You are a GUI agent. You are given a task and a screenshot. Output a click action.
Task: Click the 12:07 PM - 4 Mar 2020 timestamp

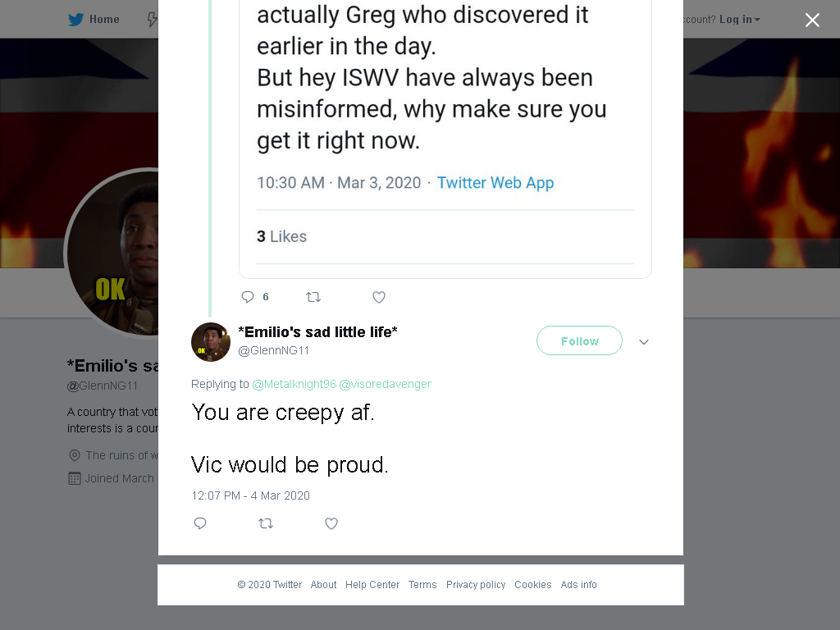(251, 495)
